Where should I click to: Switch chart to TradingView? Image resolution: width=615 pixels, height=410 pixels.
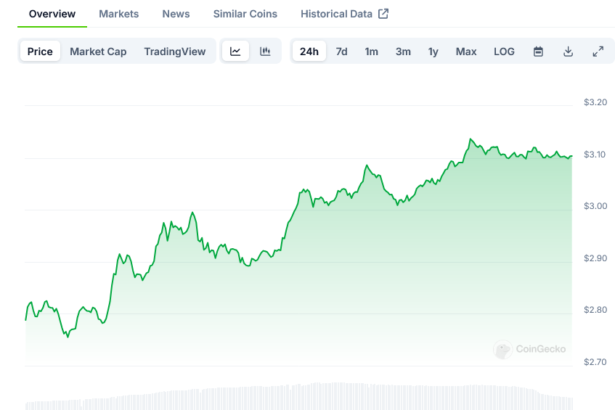coord(177,51)
